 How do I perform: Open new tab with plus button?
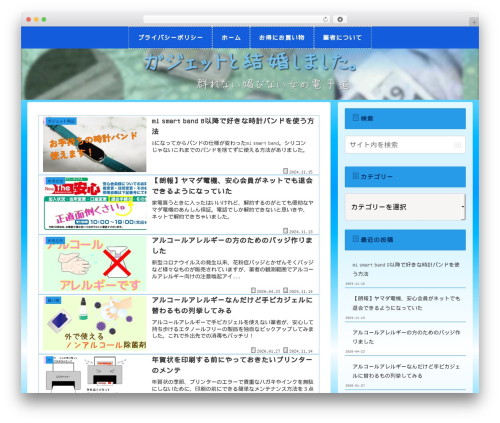(474, 22)
